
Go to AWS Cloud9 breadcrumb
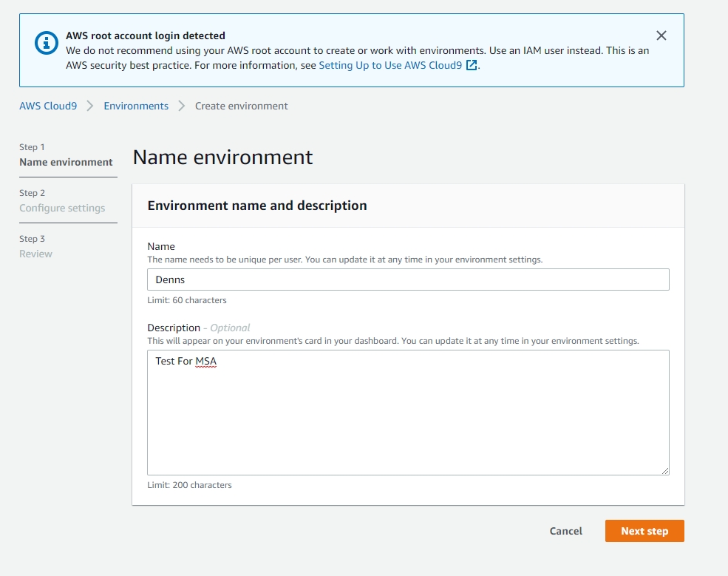point(48,106)
